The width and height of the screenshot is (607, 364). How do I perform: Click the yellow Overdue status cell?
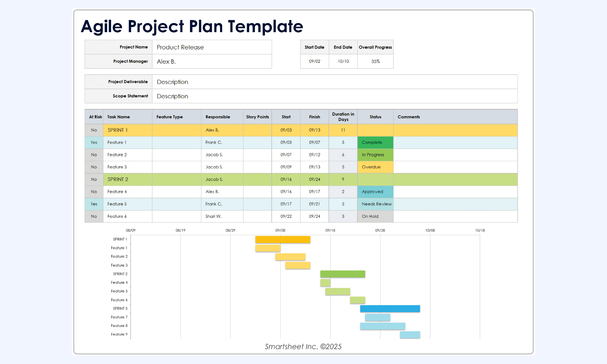(x=375, y=167)
